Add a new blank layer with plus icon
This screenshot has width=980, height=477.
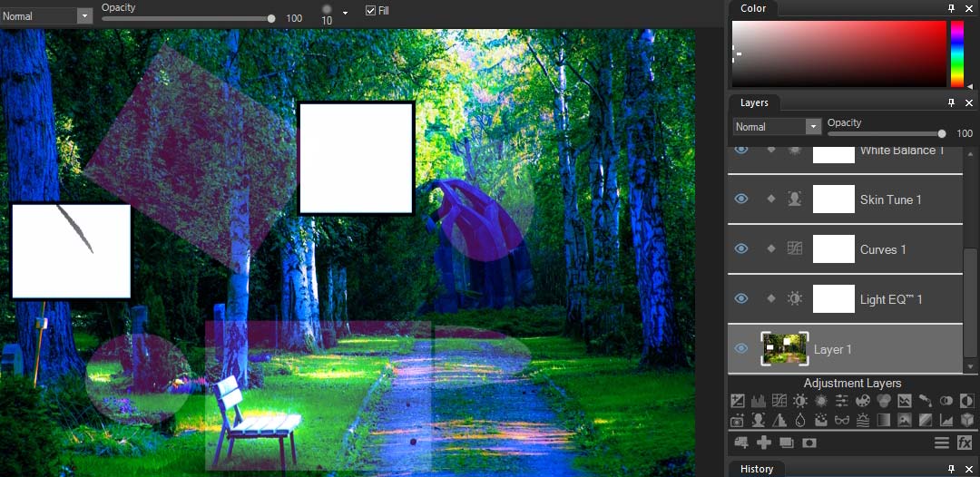pos(764,443)
